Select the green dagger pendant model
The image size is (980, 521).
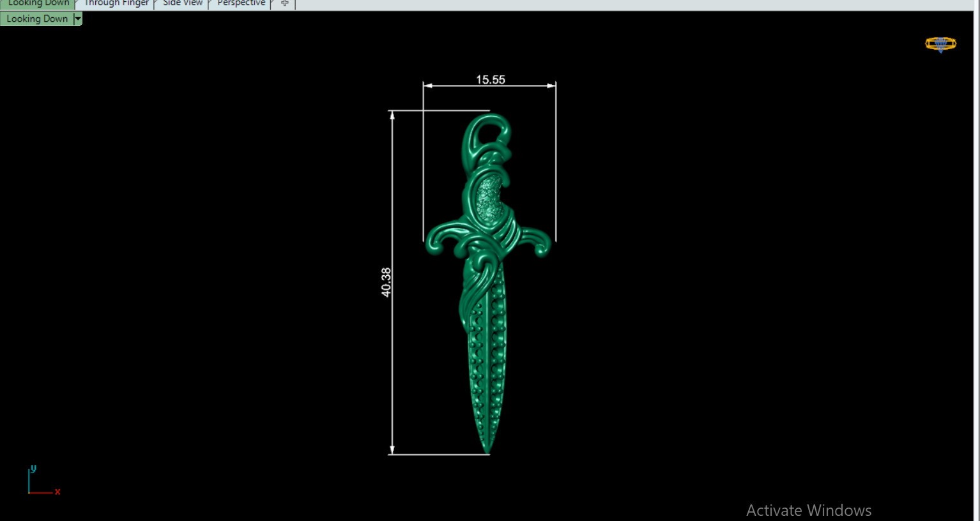pyautogui.click(x=489, y=283)
